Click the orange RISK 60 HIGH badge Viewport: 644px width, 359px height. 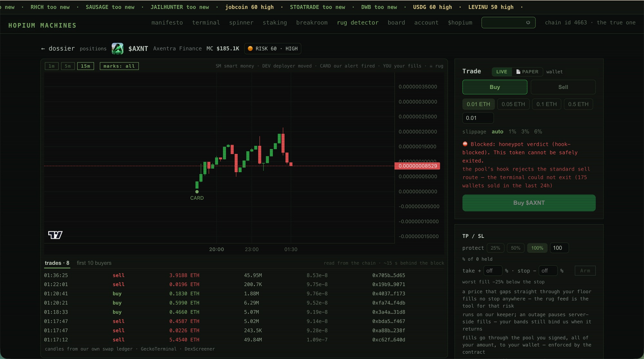pos(273,49)
